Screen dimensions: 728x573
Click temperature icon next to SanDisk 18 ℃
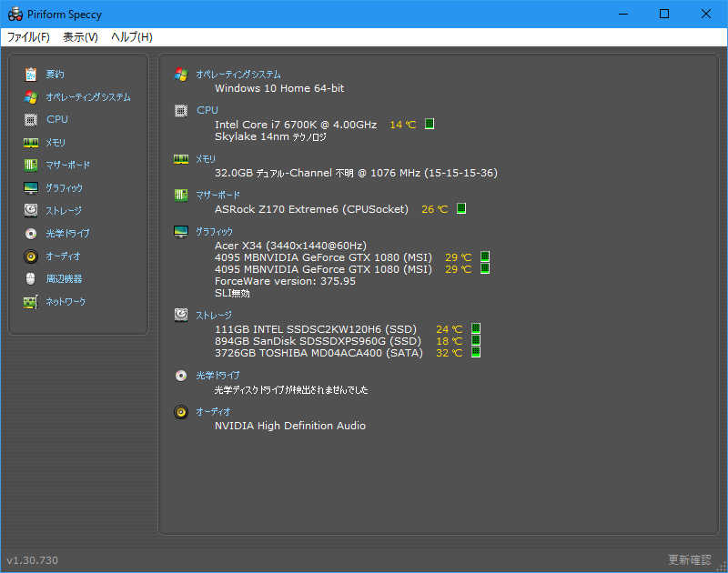coord(476,340)
